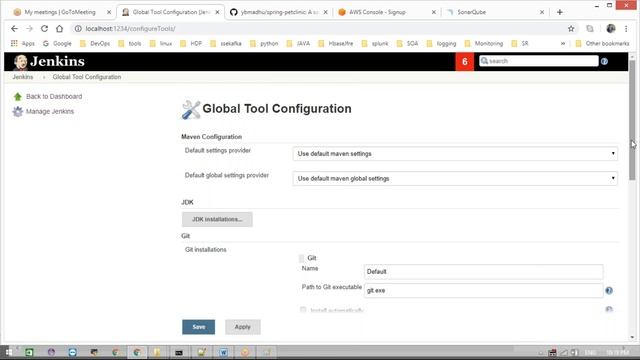Click the browser home icon
This screenshot has height=360, width=640.
[60, 29]
